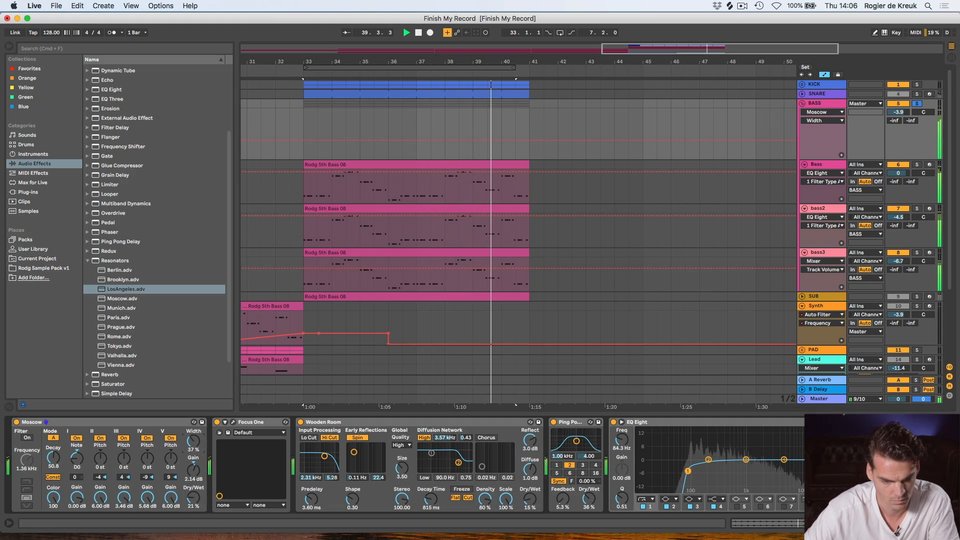Enable MIDI map mode switch

point(915,32)
